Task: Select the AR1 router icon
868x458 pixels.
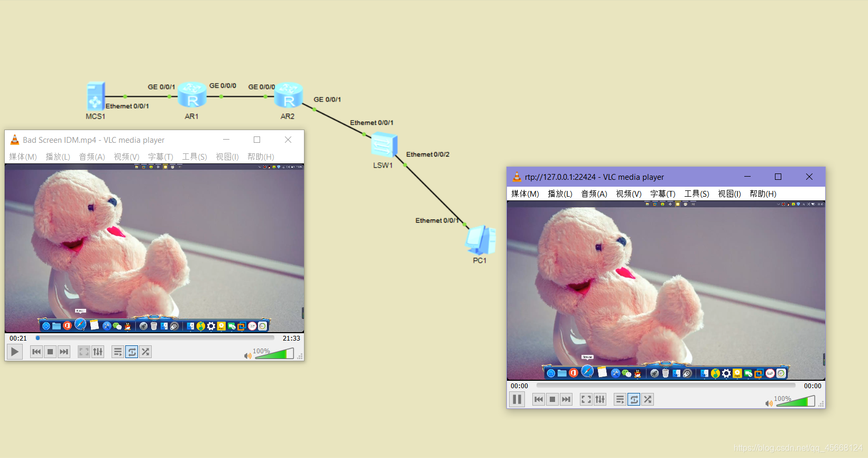Action: tap(192, 95)
